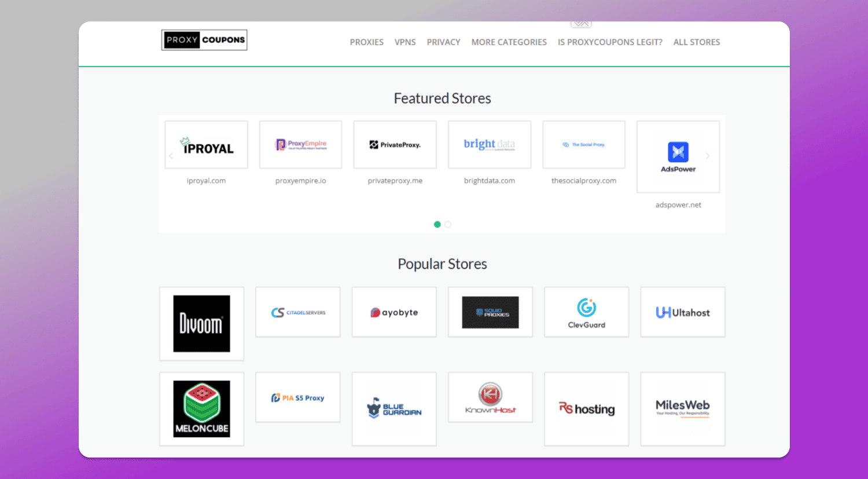Open the IPRoyal store logo
The height and width of the screenshot is (479, 868).
pyautogui.click(x=206, y=145)
